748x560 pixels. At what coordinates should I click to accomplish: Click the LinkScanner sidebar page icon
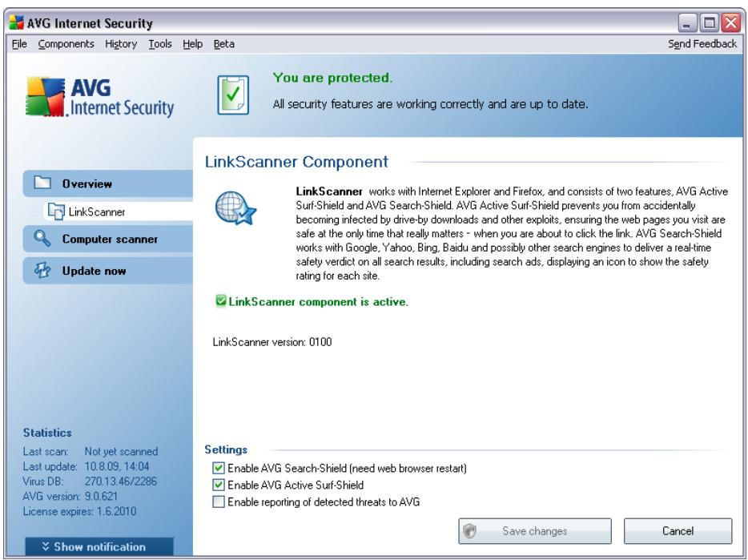point(56,211)
